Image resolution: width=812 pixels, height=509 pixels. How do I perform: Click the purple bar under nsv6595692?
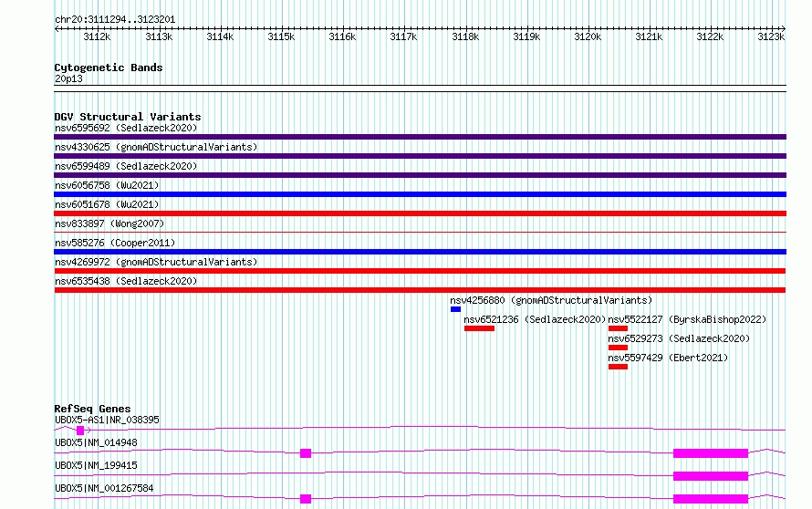click(x=420, y=137)
